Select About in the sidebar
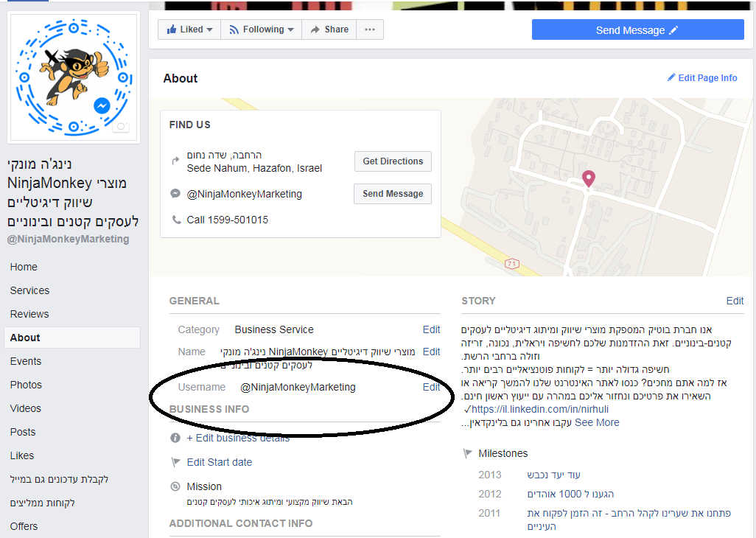 click(72, 338)
